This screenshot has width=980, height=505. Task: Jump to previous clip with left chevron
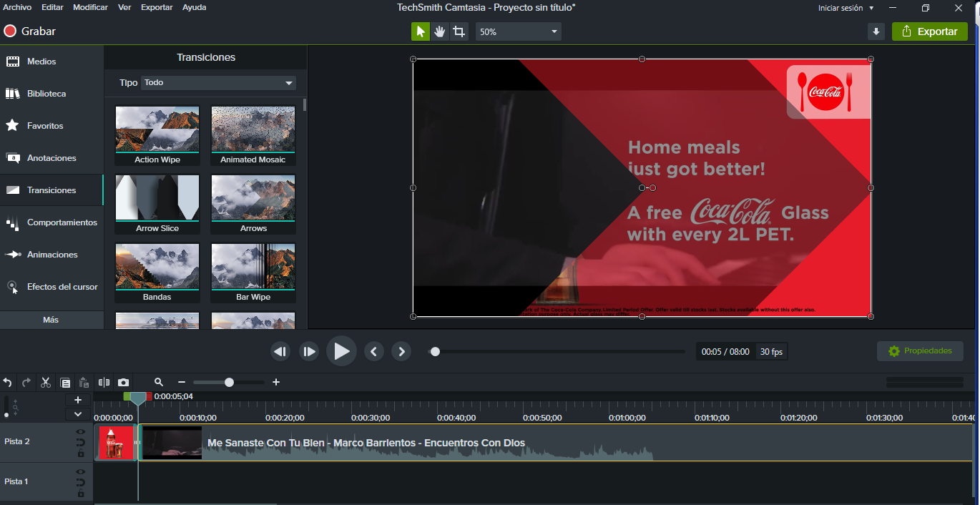click(373, 351)
